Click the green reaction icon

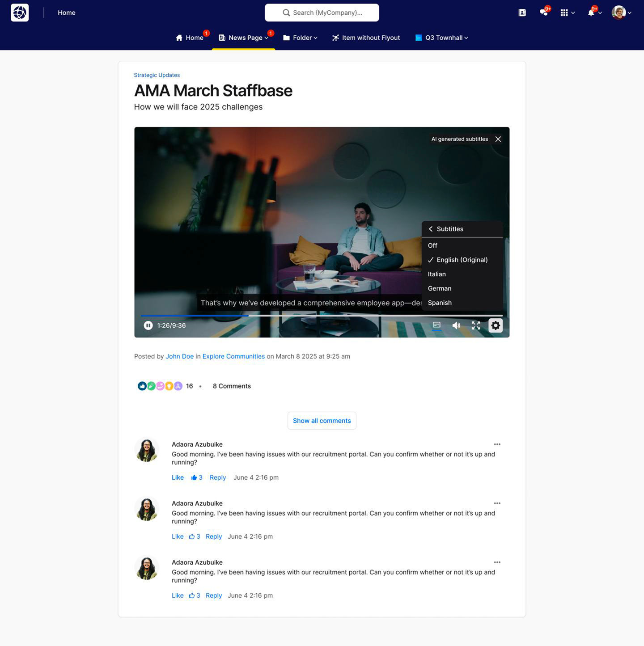point(151,386)
